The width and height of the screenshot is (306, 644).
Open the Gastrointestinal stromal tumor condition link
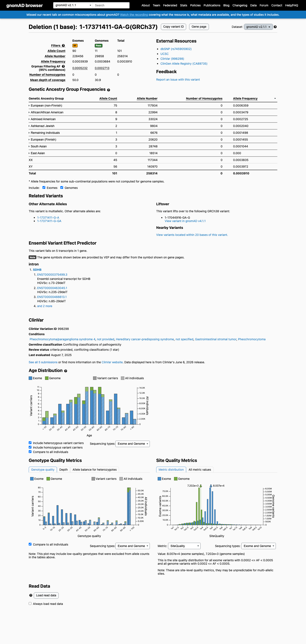pos(215,339)
